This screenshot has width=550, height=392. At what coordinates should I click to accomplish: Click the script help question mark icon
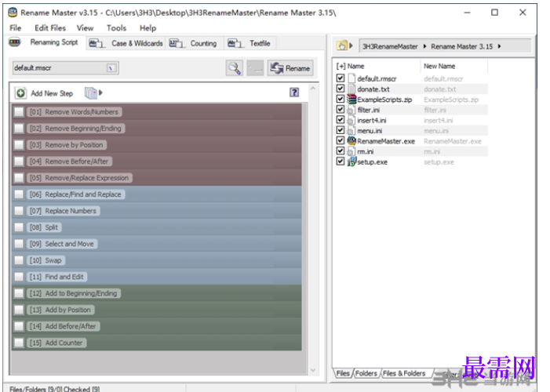point(294,93)
